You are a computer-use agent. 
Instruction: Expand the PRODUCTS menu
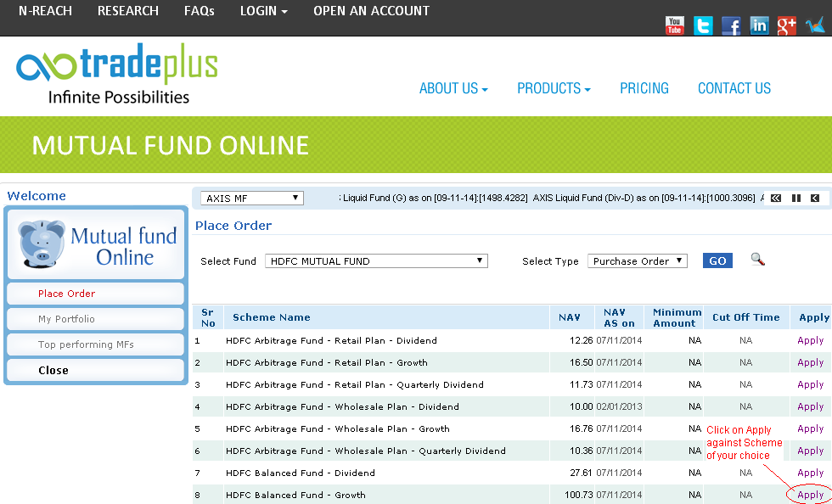(x=554, y=88)
